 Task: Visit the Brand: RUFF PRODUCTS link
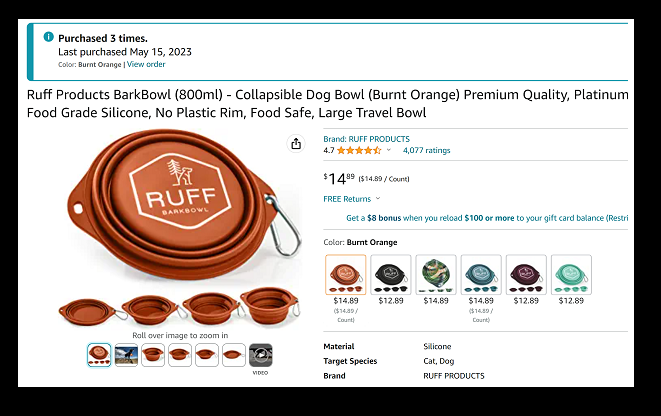pos(366,138)
